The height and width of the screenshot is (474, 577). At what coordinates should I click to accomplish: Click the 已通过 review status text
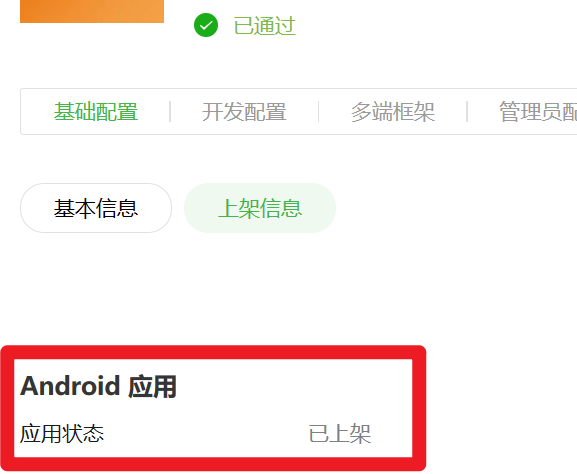(x=265, y=26)
